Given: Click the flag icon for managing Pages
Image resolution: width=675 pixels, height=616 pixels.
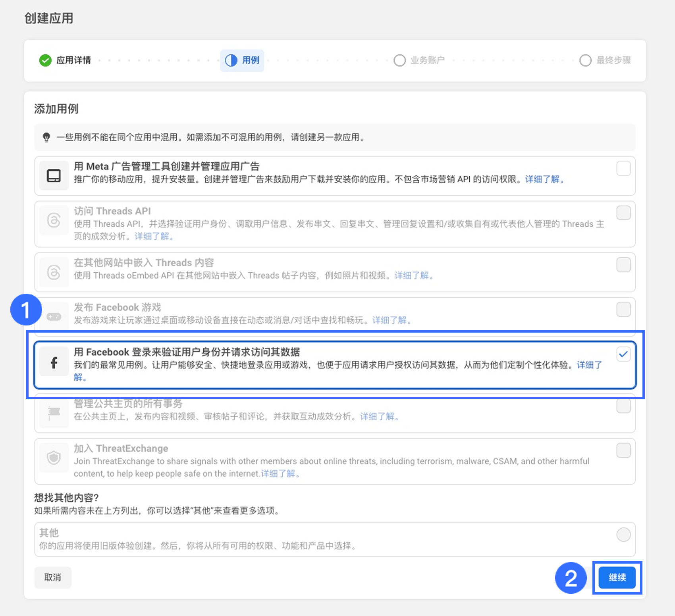Looking at the screenshot, I should tap(54, 413).
